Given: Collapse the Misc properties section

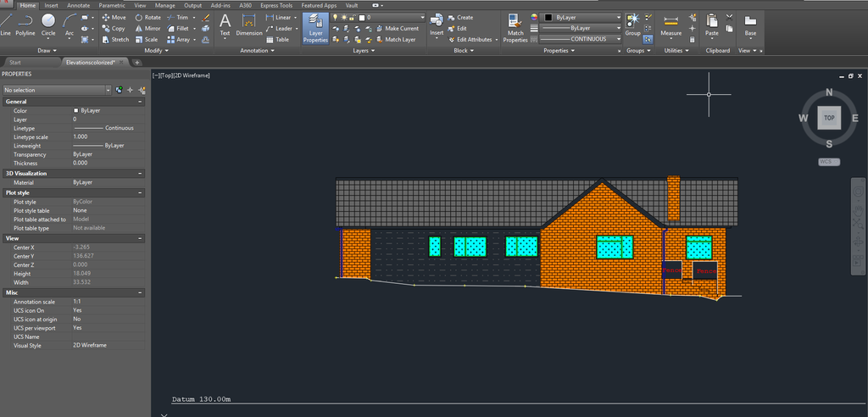Looking at the screenshot, I should tap(140, 292).
